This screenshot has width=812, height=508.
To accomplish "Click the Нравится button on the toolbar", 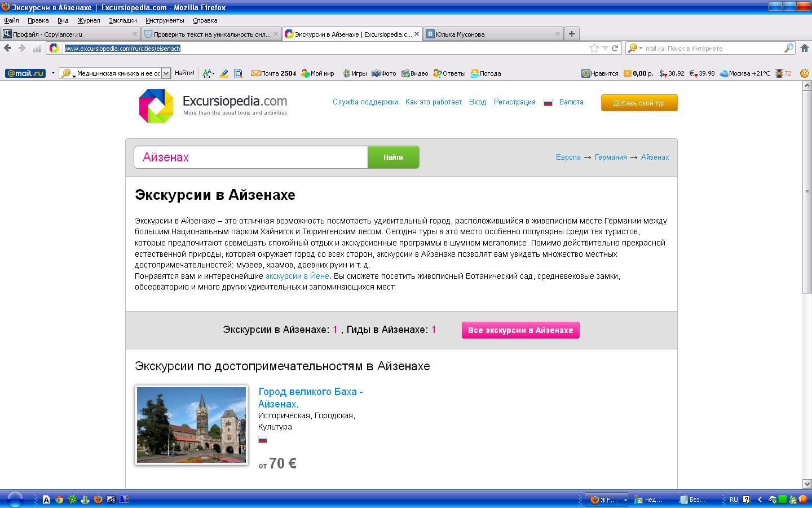I will [600, 73].
